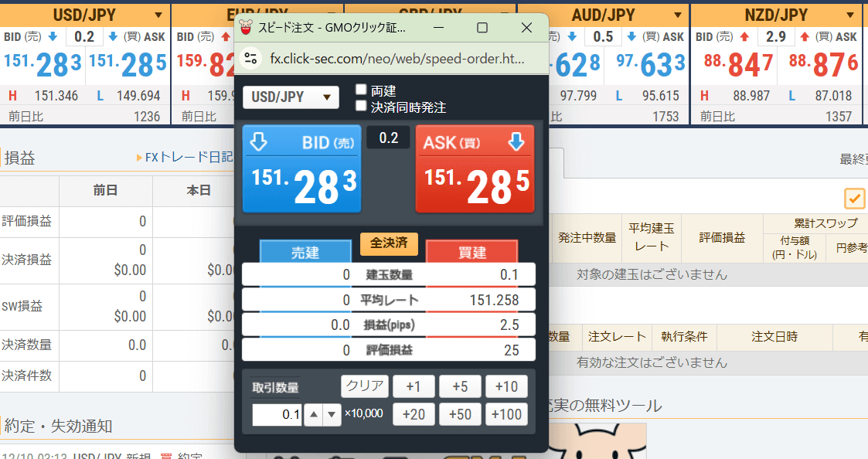
Task: Decrease trade quantity with down arrow
Action: click(332, 415)
